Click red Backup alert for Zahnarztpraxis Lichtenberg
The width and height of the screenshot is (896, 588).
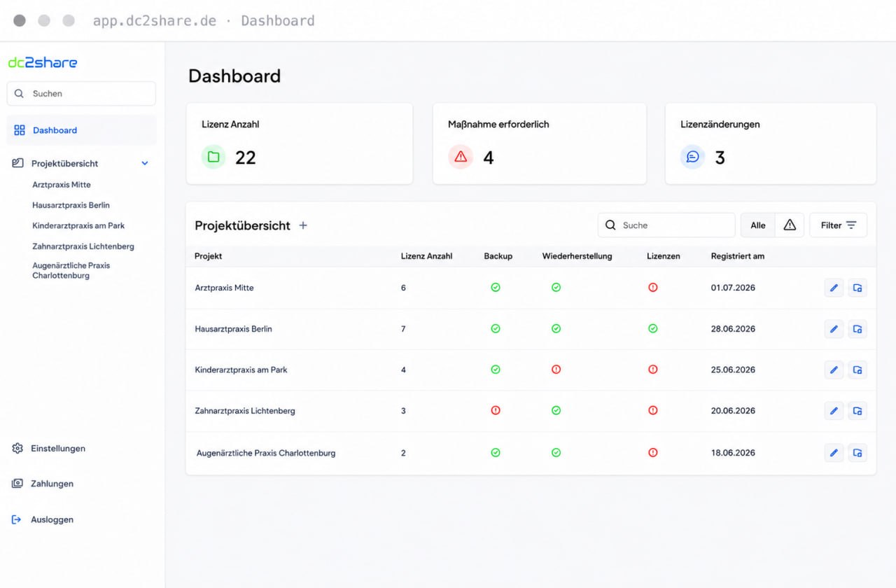pos(496,410)
